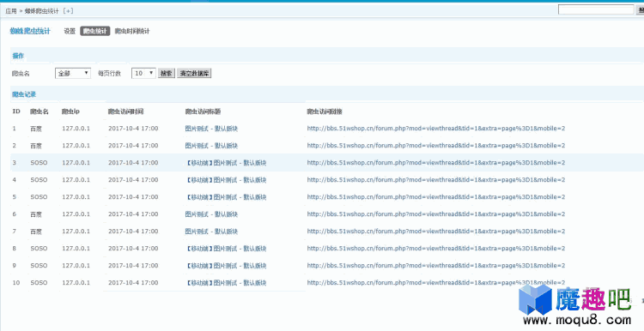
Task: Click the 搜索 button
Action: pos(167,74)
